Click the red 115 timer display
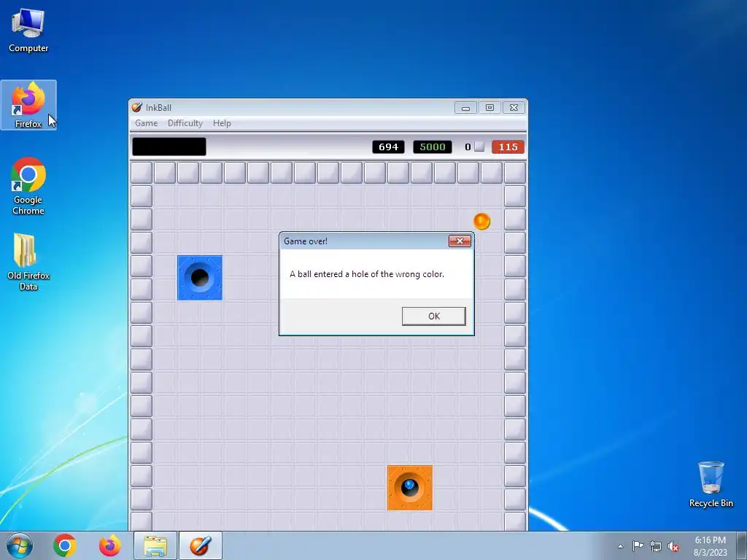This screenshot has height=560, width=747. click(508, 147)
